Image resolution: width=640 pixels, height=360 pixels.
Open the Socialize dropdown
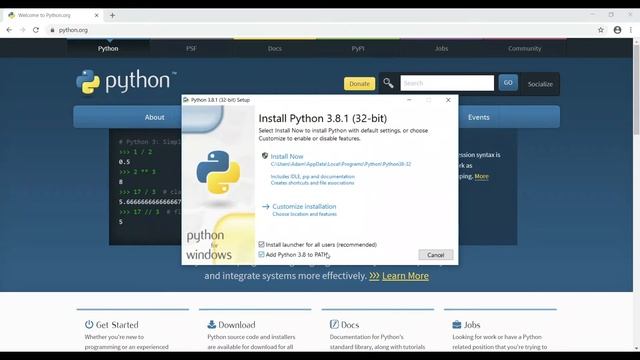pos(540,84)
